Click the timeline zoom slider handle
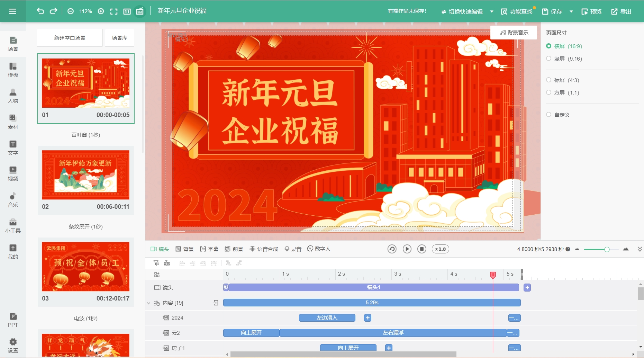 coord(607,249)
